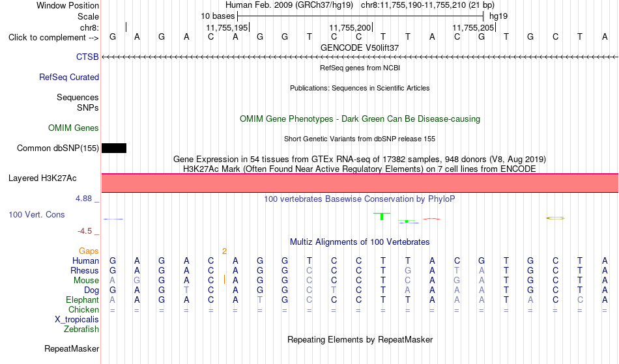Click the H3K27Ac Mark ENCODE track title

[360, 169]
